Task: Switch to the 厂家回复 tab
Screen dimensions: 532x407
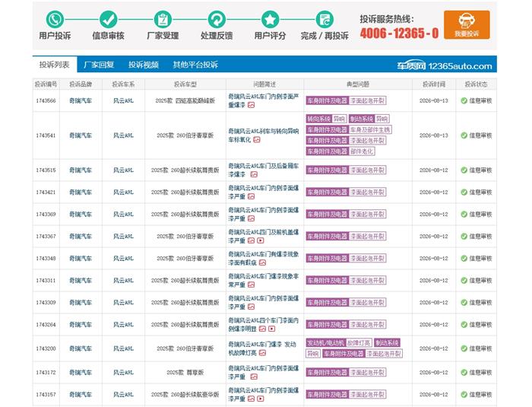Action: 99,65
